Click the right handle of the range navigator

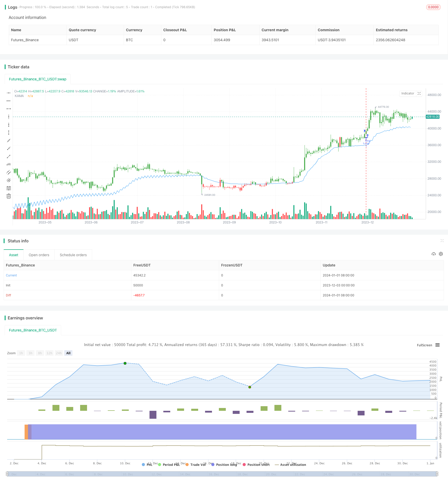point(437,474)
